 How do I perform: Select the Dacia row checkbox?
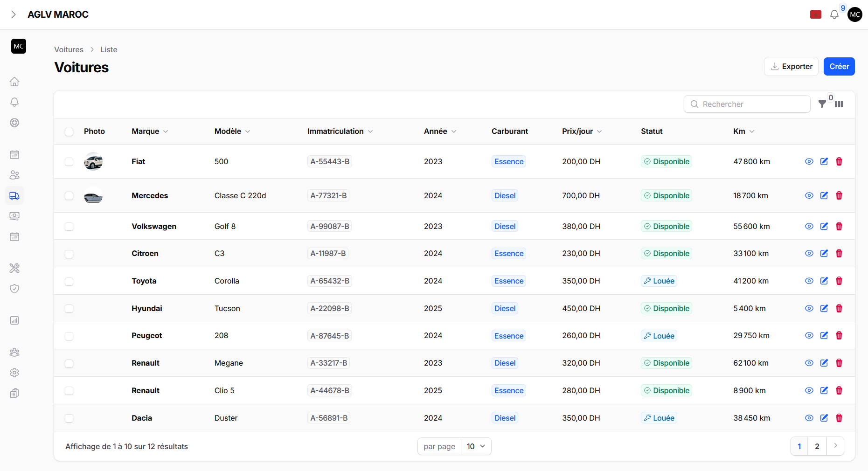(x=69, y=418)
